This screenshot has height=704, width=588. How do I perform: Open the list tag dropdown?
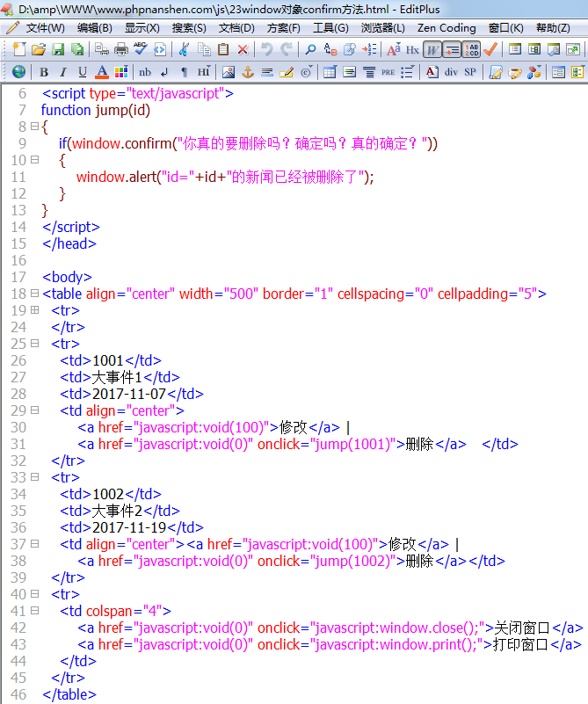407,72
